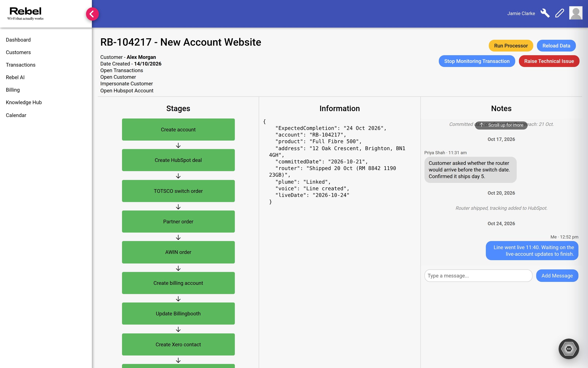Image resolution: width=588 pixels, height=368 pixels.
Task: Click Reload Data button
Action: point(556,46)
